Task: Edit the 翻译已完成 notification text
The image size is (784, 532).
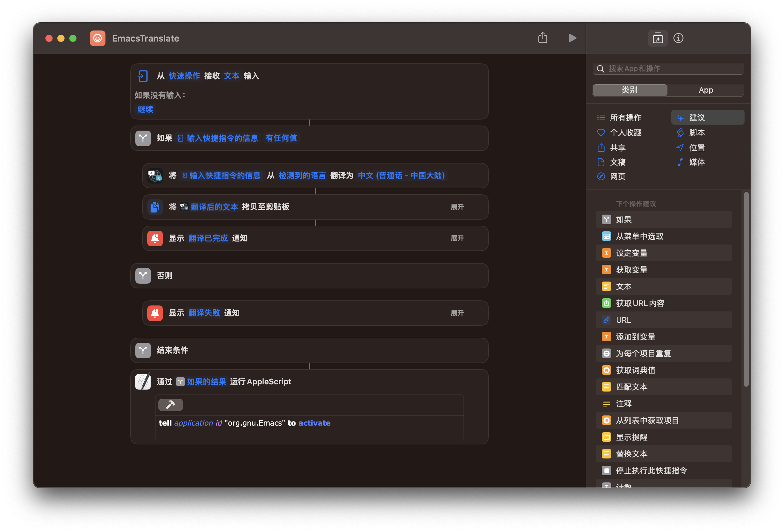Action: click(x=208, y=238)
